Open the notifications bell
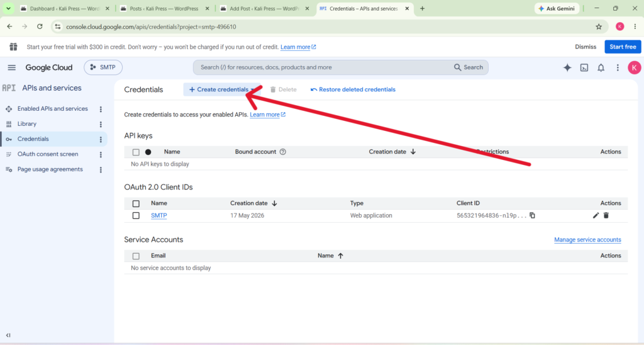Viewport: 644px width, 345px height. tap(601, 67)
